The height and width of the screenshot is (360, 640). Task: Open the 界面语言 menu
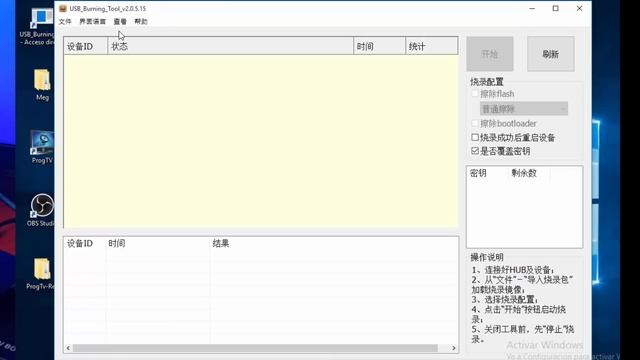(x=92, y=21)
